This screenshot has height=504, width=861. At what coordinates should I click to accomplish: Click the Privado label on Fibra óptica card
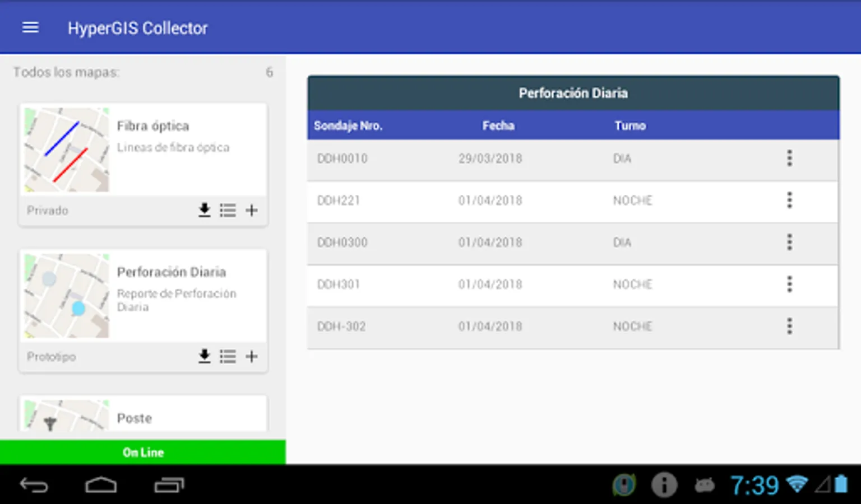(x=48, y=211)
